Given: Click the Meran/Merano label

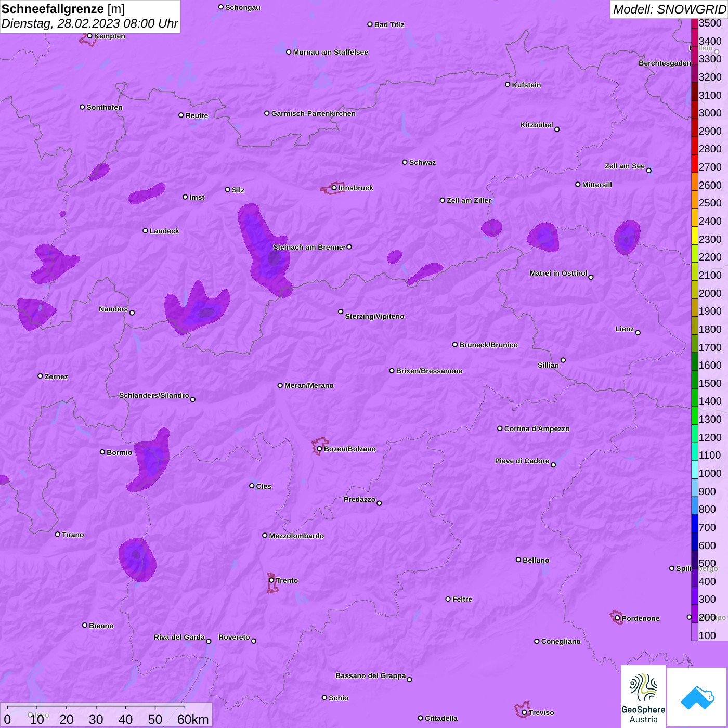Looking at the screenshot, I should 309,385.
